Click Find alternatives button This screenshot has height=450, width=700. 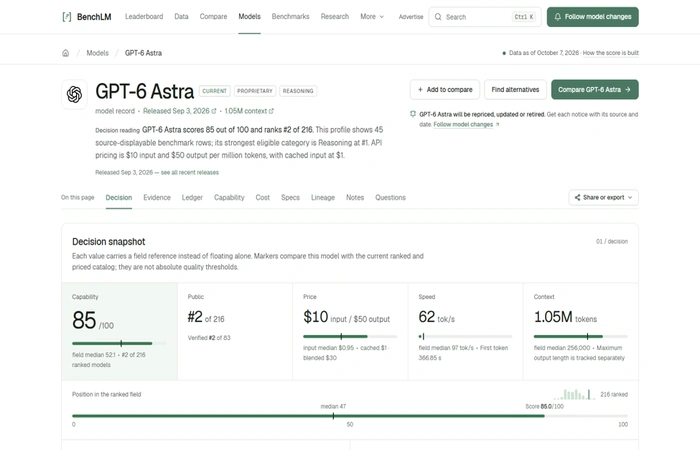[515, 90]
